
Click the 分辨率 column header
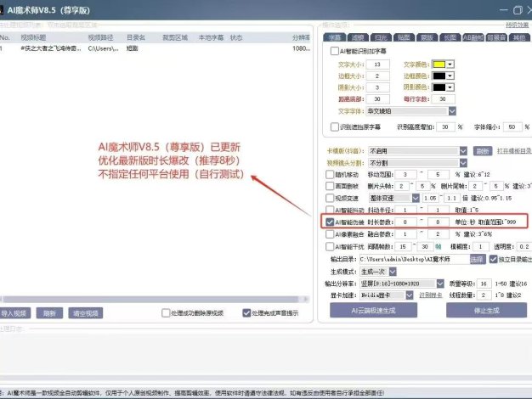pyautogui.click(x=302, y=37)
